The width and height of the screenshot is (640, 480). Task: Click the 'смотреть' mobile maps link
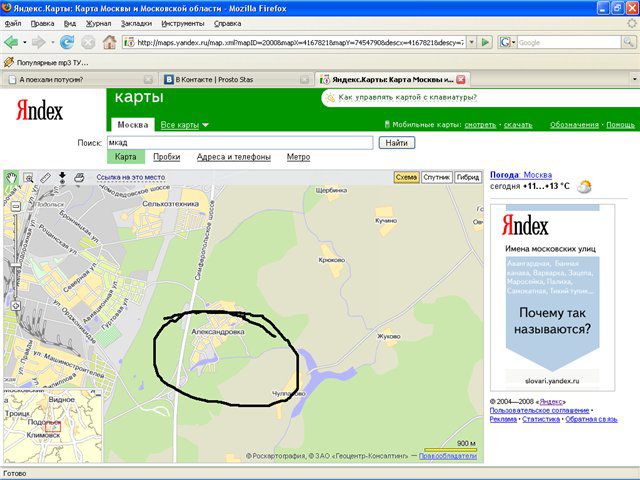click(x=480, y=124)
